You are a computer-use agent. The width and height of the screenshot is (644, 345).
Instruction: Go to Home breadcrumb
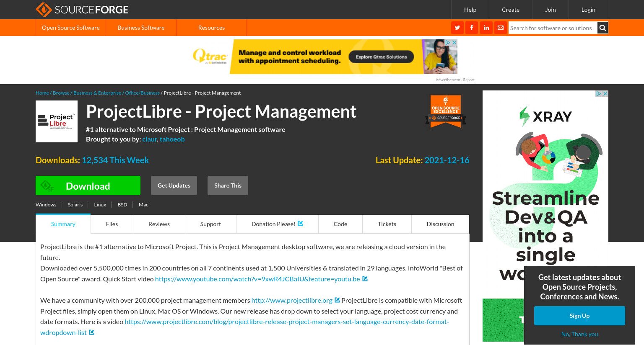[42, 93]
